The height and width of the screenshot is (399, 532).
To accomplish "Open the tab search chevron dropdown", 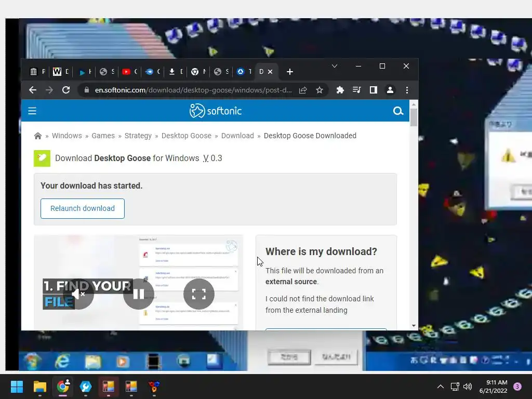I will click(x=335, y=66).
